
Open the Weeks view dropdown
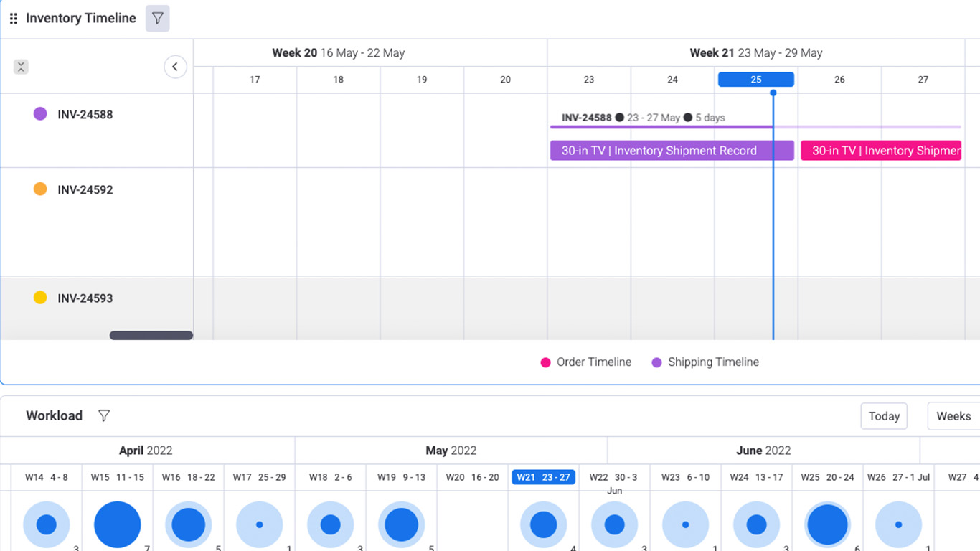click(x=953, y=416)
